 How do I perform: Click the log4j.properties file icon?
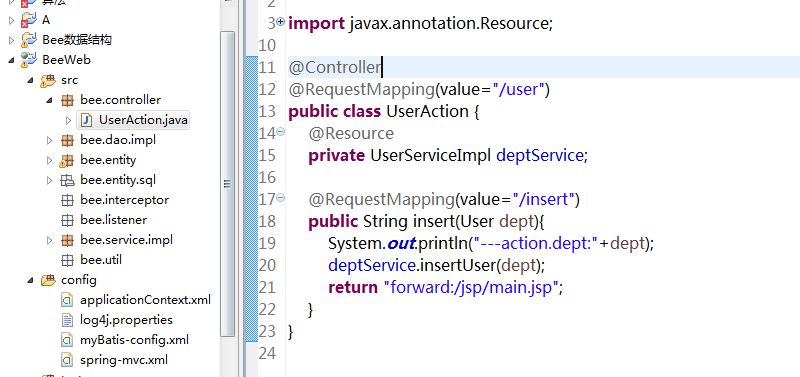tap(67, 320)
